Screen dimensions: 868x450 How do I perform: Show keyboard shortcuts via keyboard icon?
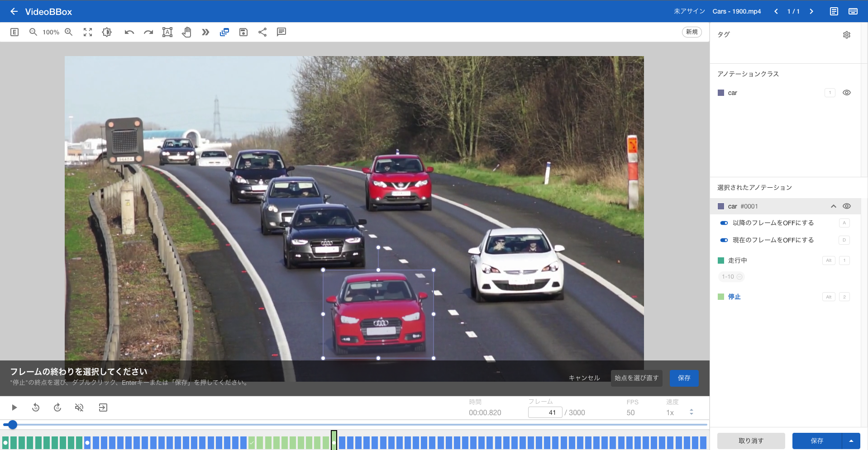click(x=853, y=11)
